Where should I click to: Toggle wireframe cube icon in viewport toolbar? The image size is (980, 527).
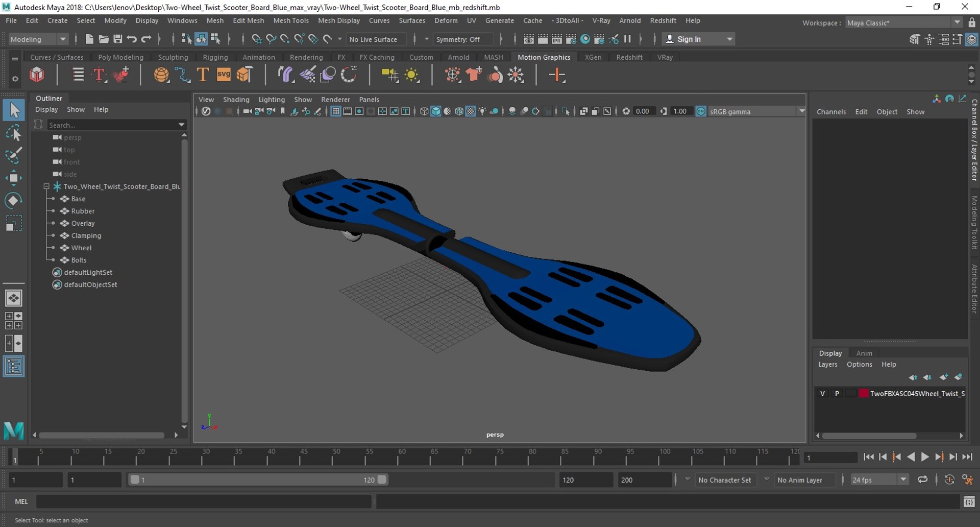click(x=424, y=111)
